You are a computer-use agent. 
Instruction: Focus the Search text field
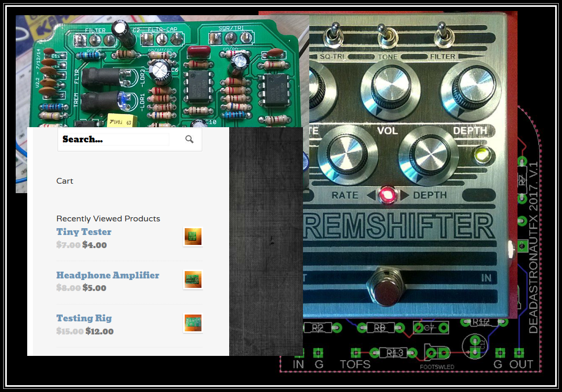(x=115, y=139)
